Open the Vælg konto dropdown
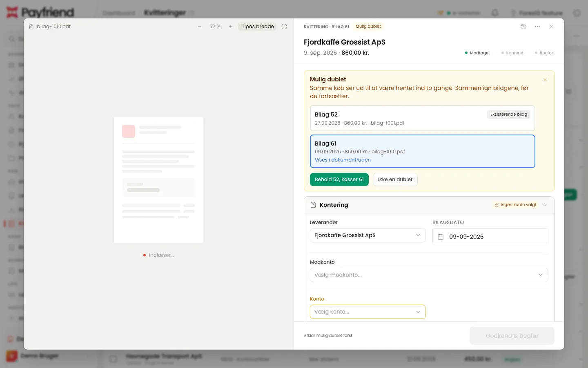 (368, 312)
